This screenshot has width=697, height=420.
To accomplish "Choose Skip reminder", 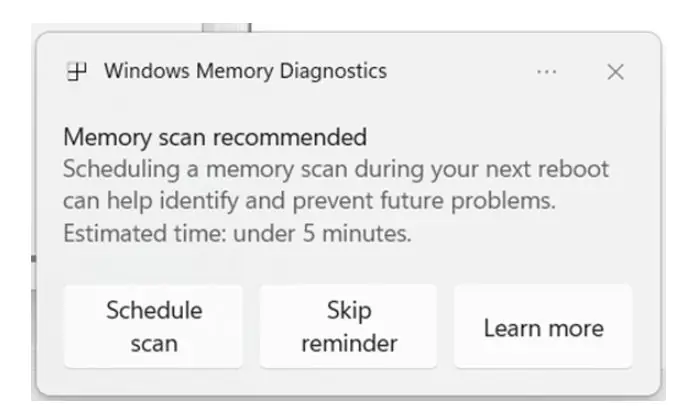I will [348, 327].
